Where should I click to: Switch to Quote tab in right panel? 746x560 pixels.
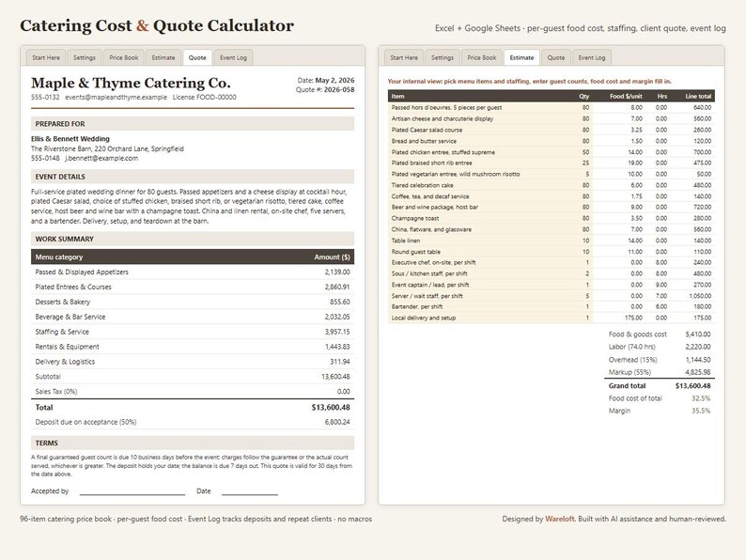(x=555, y=57)
